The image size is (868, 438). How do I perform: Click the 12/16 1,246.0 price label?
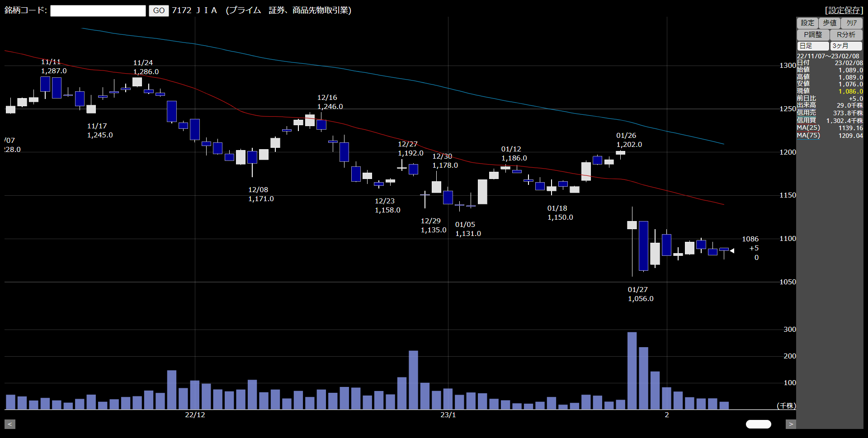[330, 102]
